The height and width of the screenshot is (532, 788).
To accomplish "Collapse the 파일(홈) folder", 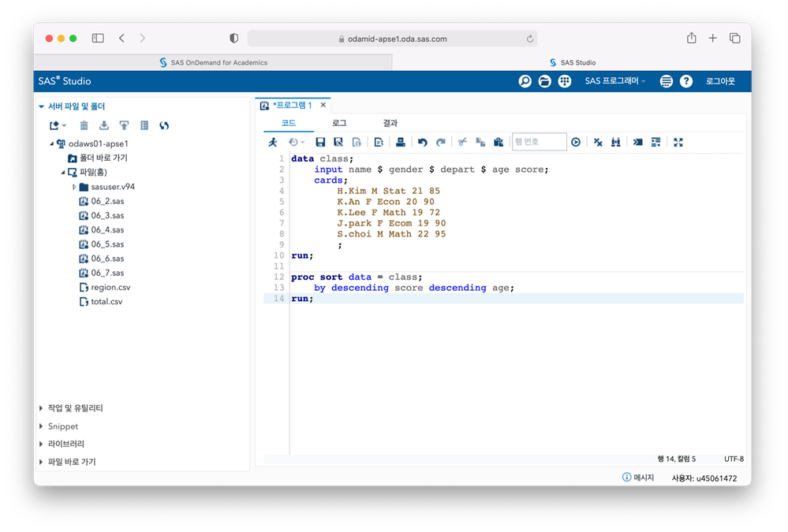I will point(63,173).
